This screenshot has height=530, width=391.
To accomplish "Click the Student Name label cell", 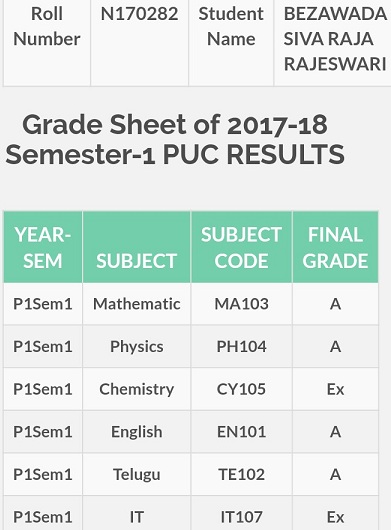I will [x=231, y=42].
